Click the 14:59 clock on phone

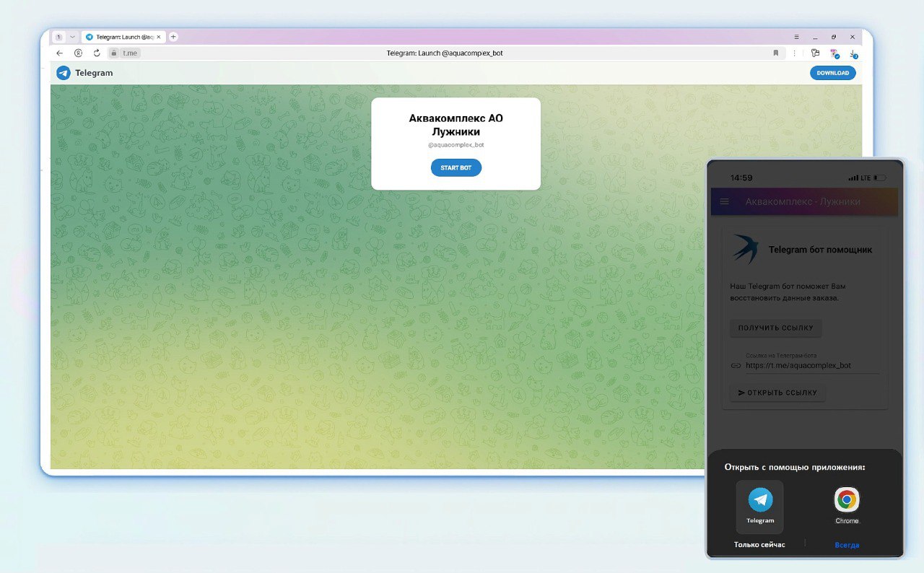pyautogui.click(x=741, y=178)
